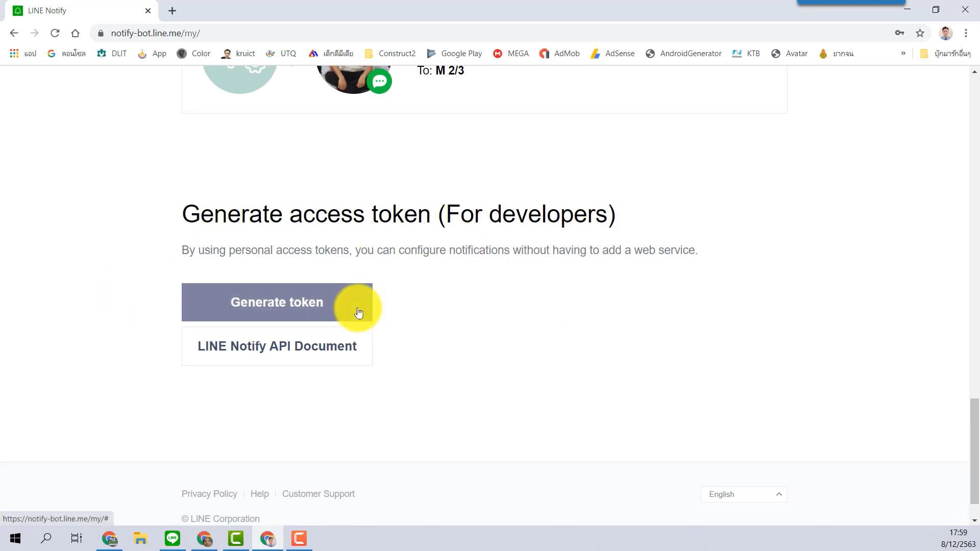
Task: Open the Avatar bookmark
Action: click(790, 54)
